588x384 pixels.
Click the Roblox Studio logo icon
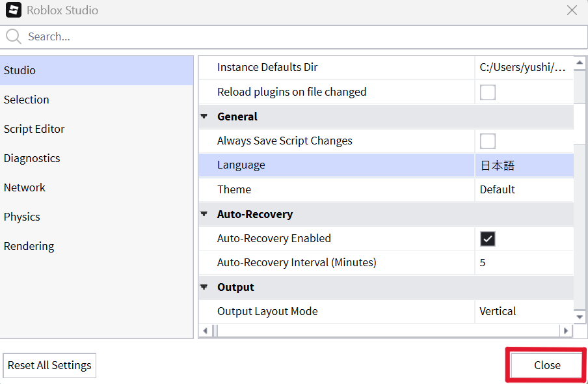click(14, 10)
